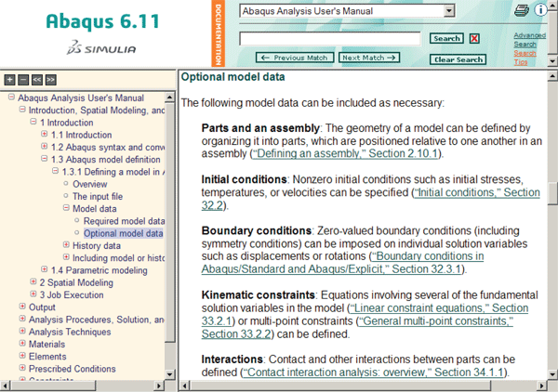Click the double left arrow toolbar button
Screen dimensions: 558x392
(x=37, y=80)
